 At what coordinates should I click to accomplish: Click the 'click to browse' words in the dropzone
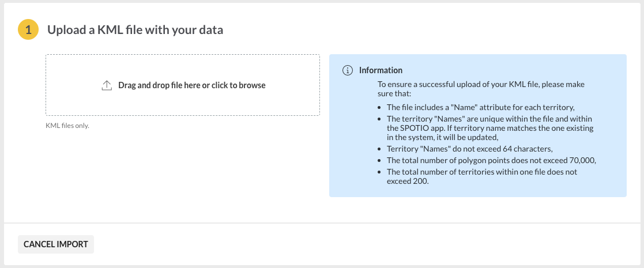[239, 85]
